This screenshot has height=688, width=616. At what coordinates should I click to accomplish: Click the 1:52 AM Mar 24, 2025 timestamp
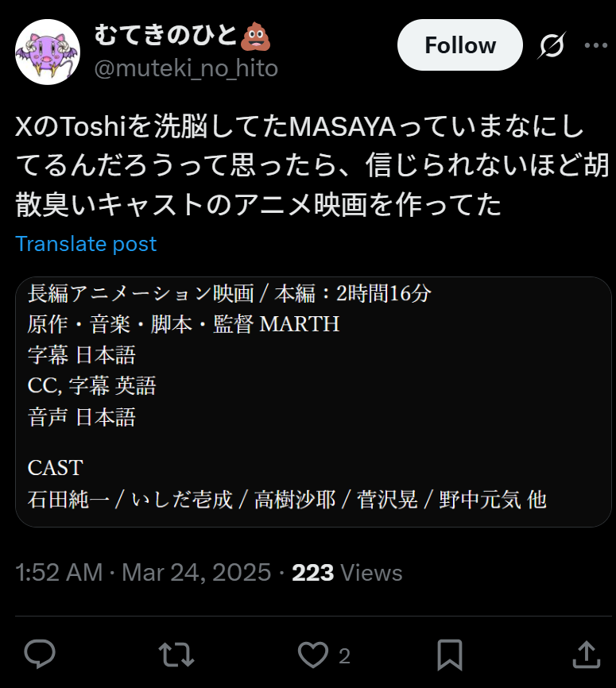[143, 573]
